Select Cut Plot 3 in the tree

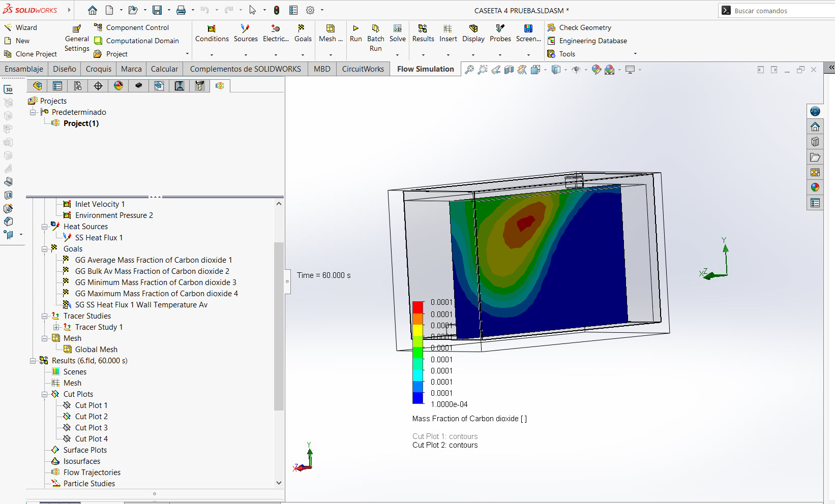coord(91,428)
